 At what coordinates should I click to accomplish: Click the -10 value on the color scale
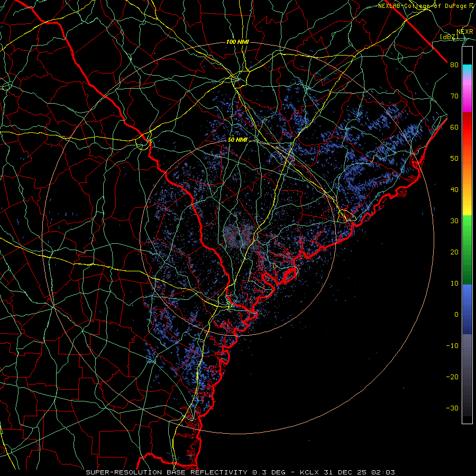coord(452,346)
